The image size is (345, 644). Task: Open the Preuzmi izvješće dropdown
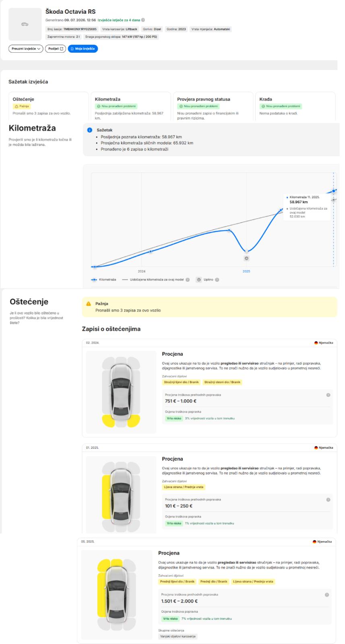click(26, 49)
